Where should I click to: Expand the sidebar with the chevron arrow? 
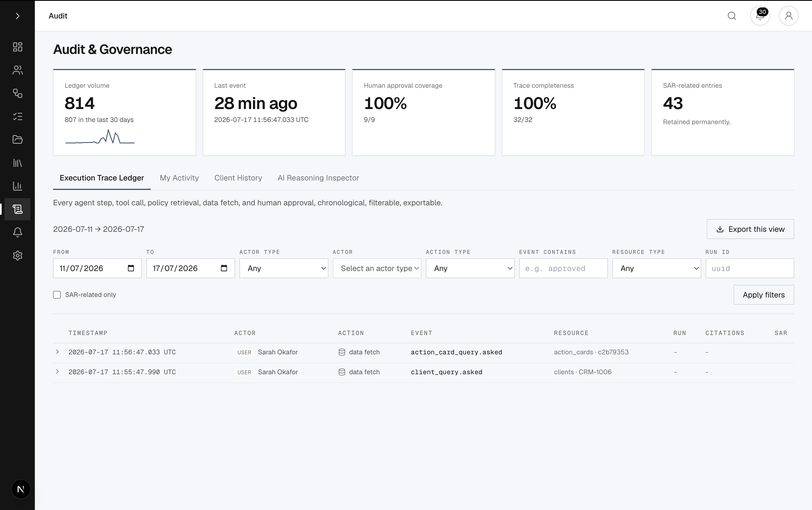coord(17,16)
